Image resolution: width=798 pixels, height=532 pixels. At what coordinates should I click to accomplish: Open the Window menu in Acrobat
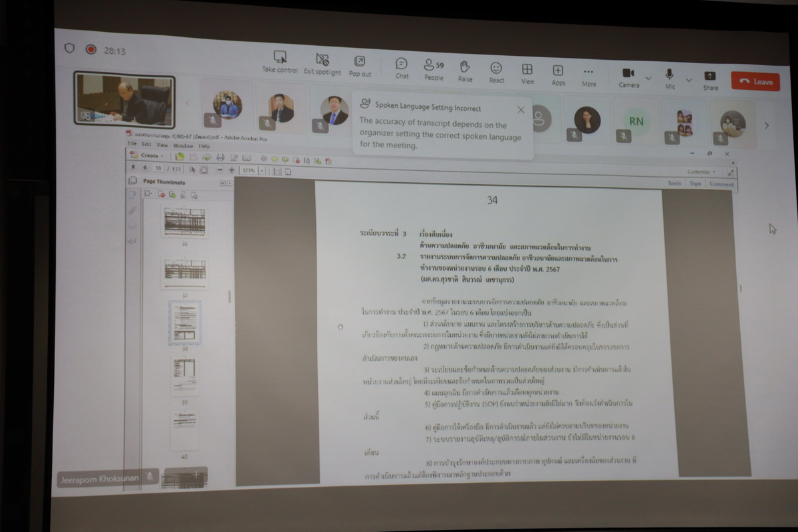pos(183,146)
